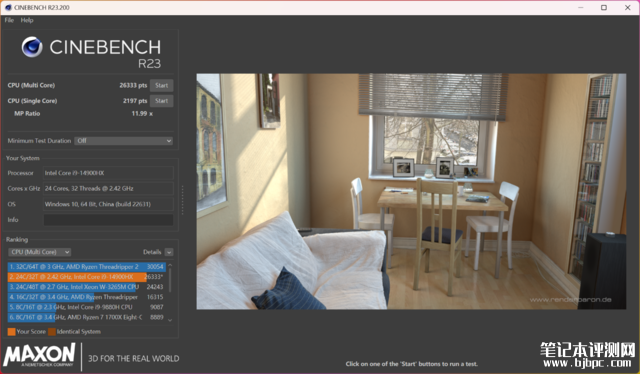
Task: Open the File menu
Action: (x=9, y=20)
